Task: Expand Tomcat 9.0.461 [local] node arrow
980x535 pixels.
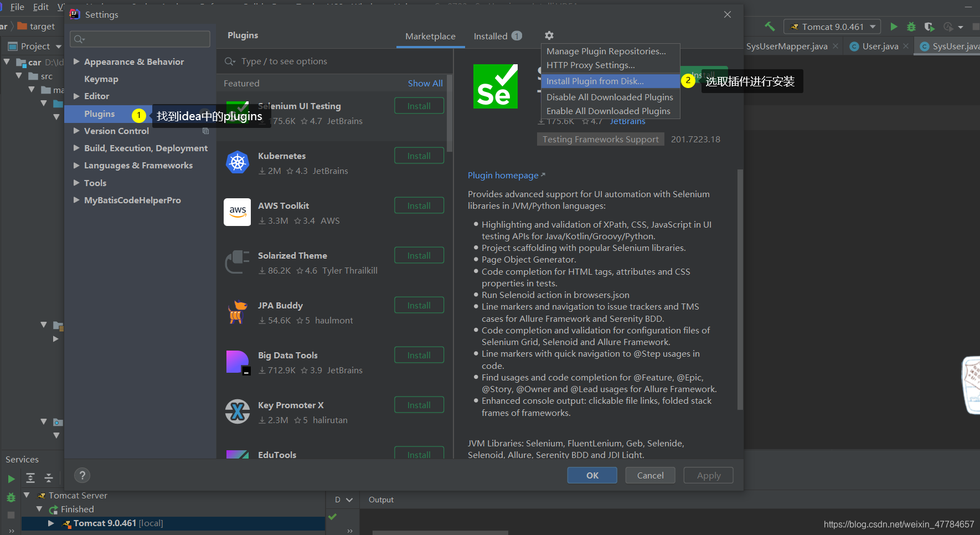Action: pos(51,523)
